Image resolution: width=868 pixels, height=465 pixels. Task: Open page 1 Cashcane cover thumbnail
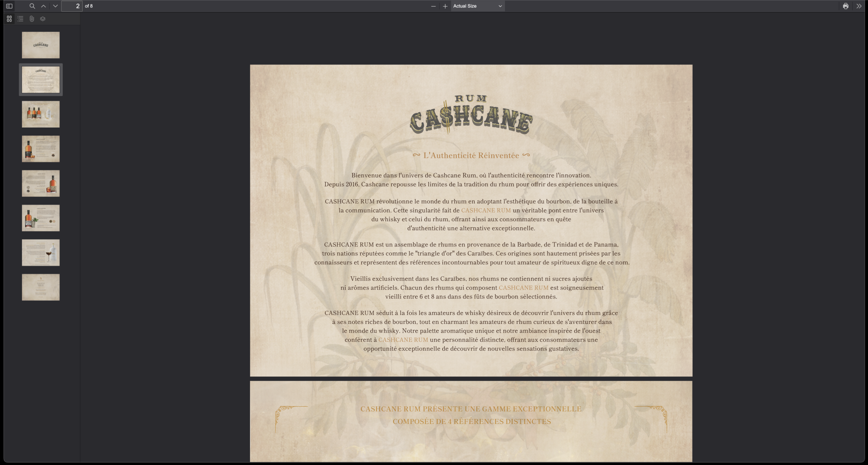[x=41, y=45]
